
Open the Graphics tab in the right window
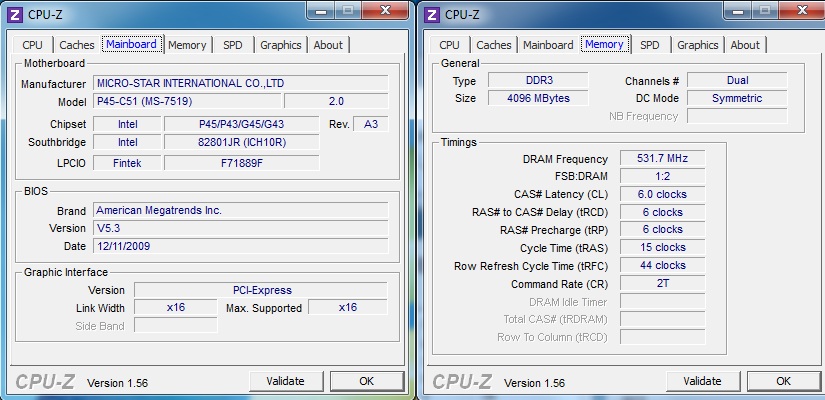point(698,45)
